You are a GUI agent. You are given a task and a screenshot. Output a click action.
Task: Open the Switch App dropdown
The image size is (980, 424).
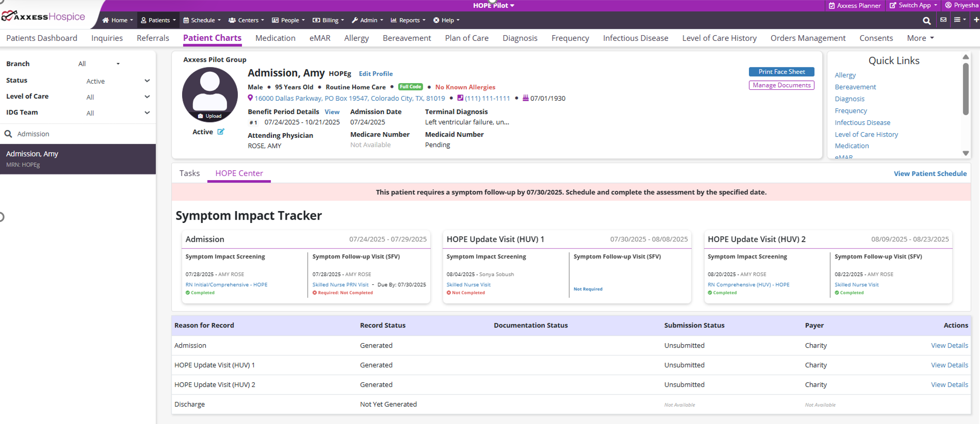(x=913, y=5)
